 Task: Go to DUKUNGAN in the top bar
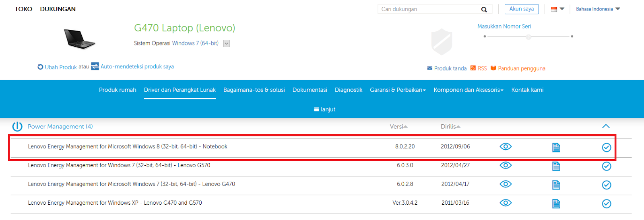coord(58,9)
